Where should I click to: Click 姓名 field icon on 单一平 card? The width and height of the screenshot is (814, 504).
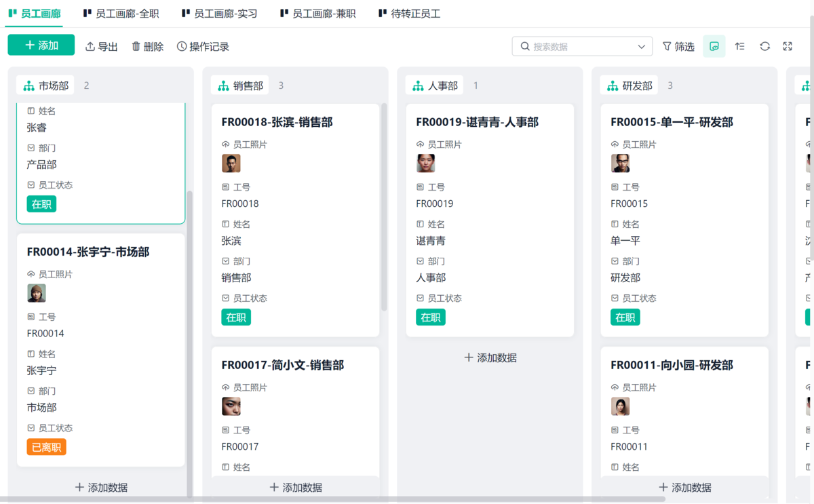(x=615, y=224)
